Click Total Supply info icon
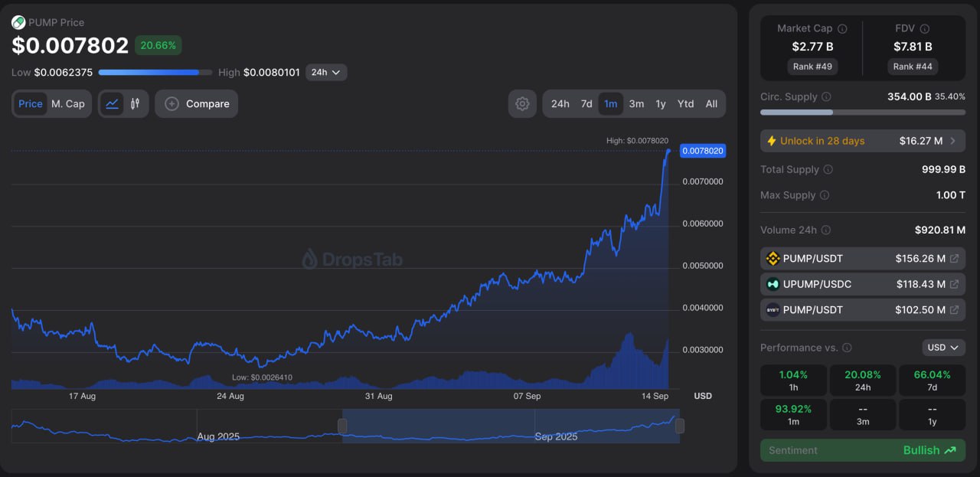The height and width of the screenshot is (477, 980). (x=828, y=169)
